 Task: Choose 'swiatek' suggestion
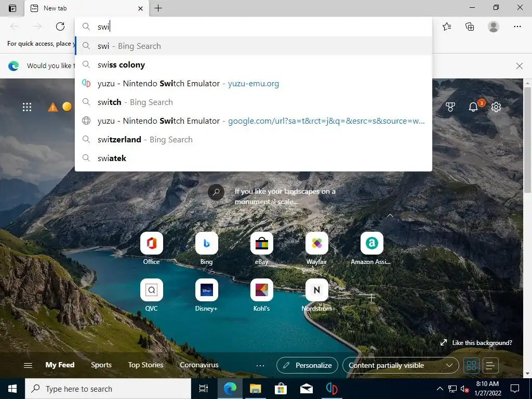254,158
